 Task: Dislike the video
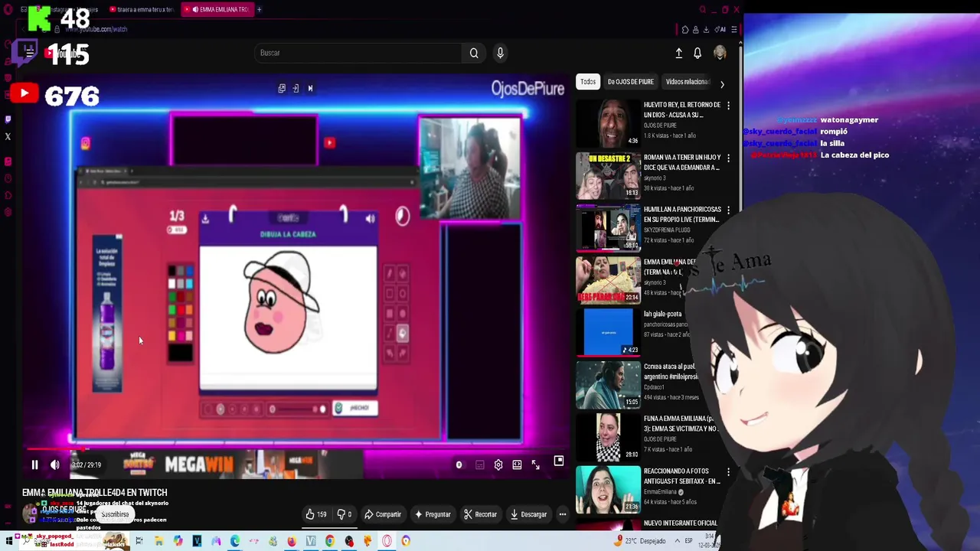(345, 514)
